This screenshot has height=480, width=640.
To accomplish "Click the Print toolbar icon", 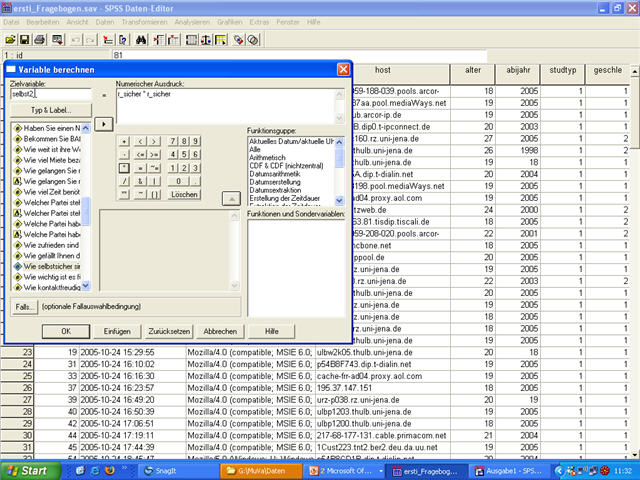I will [40, 39].
